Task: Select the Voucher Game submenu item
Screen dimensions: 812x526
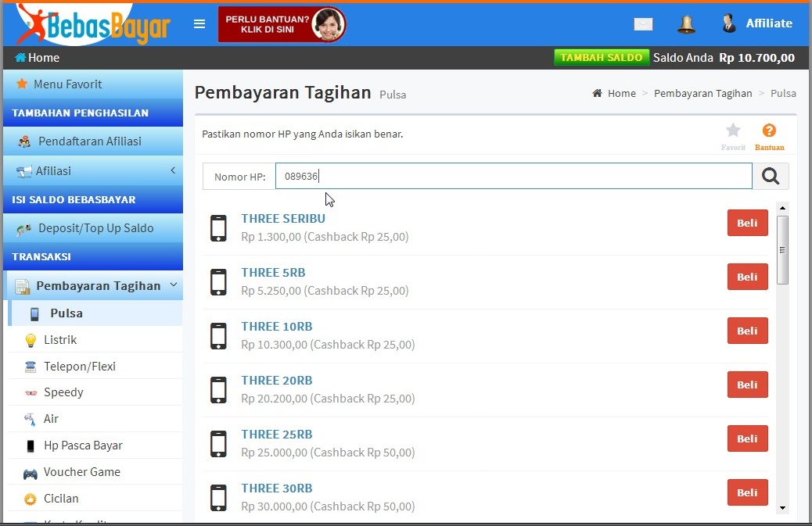Action: pyautogui.click(x=95, y=472)
